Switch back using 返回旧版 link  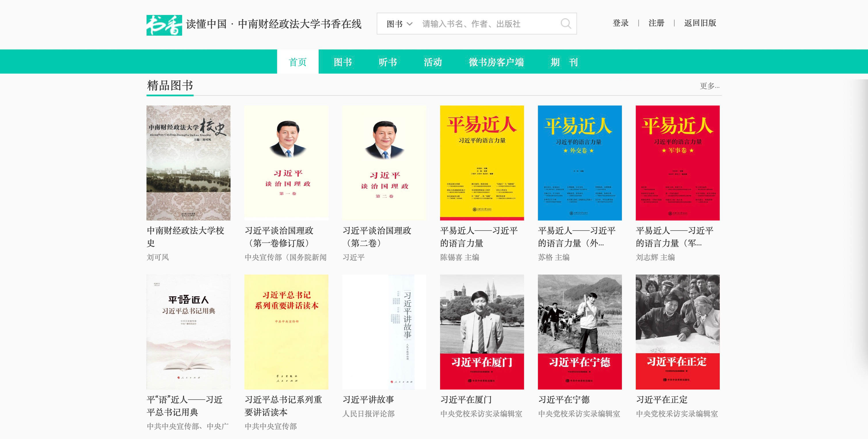click(x=700, y=23)
